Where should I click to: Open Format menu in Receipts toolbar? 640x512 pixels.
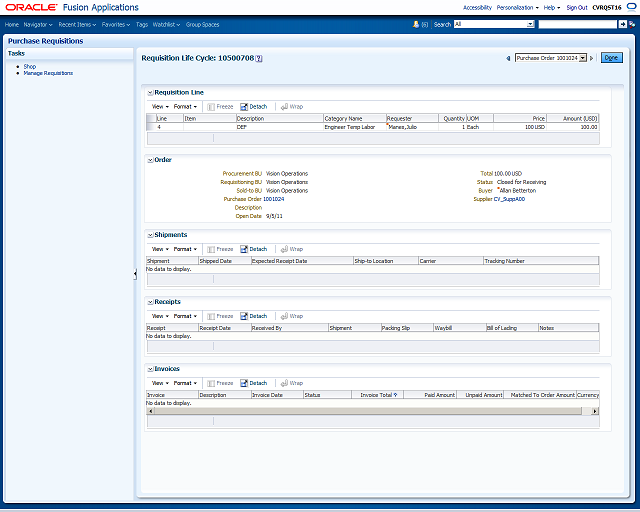(x=185, y=316)
